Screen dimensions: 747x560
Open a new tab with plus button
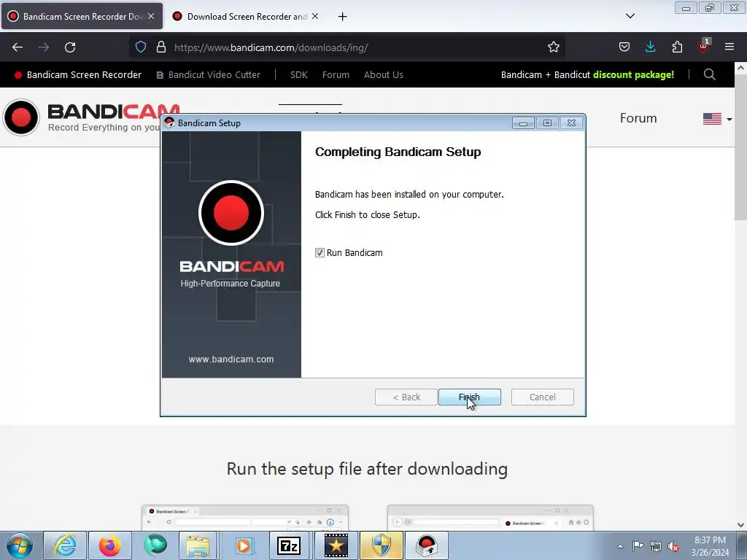(x=342, y=17)
